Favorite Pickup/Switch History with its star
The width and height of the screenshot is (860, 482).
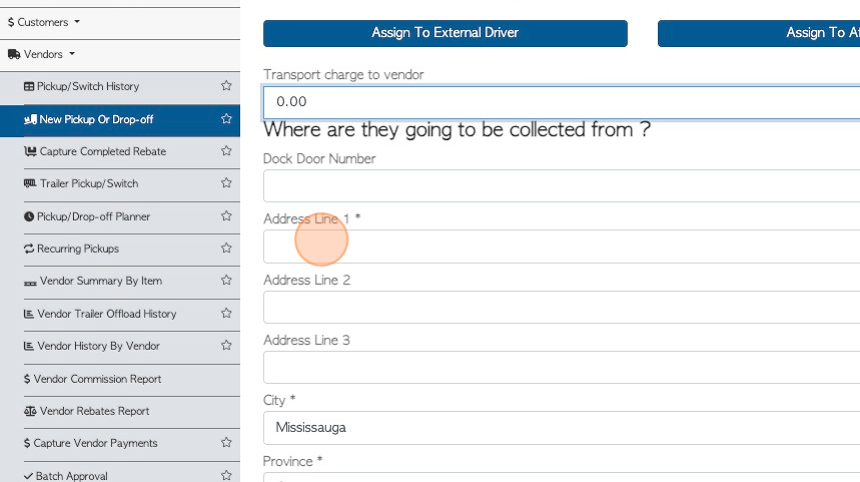[226, 86]
